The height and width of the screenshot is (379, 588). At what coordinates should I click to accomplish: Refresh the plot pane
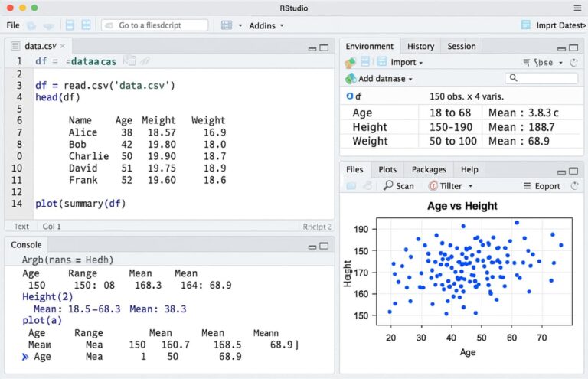(x=574, y=185)
